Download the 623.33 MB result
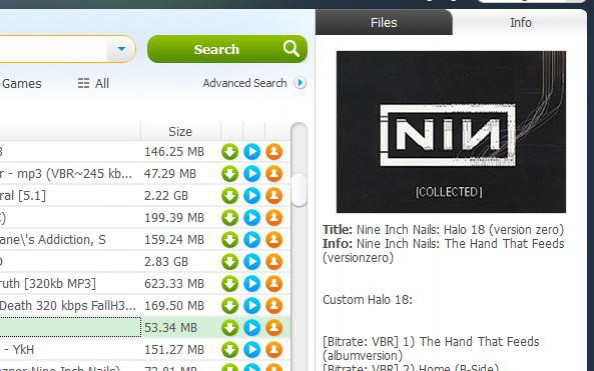Viewport: 594px width, 371px height. 230,283
